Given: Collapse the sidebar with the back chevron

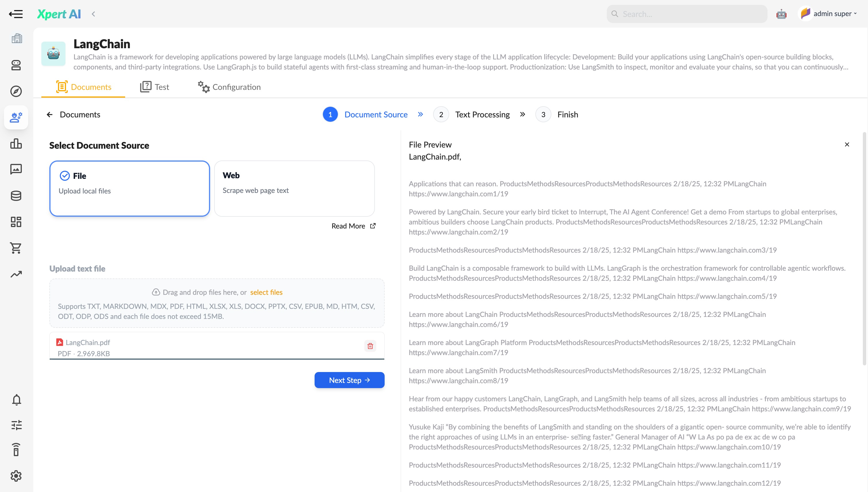Looking at the screenshot, I should tap(93, 14).
